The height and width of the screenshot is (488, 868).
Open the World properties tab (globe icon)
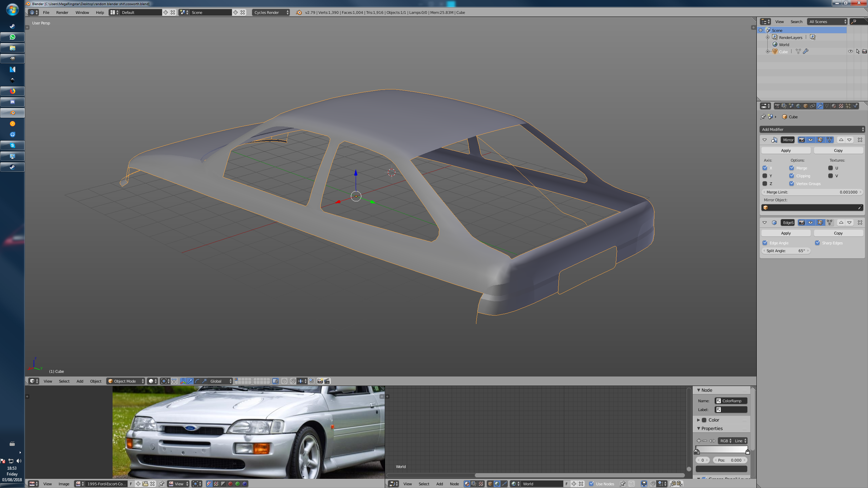(798, 106)
